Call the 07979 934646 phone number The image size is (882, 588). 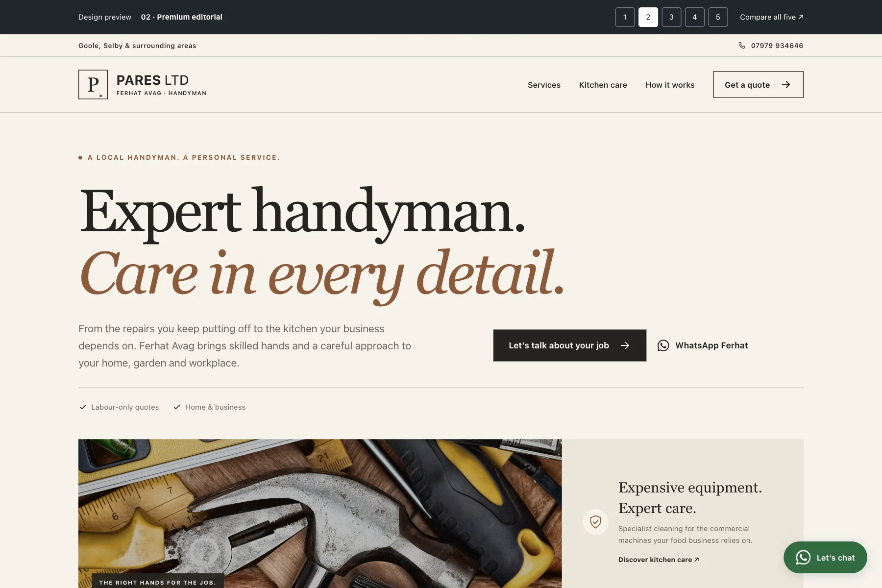[777, 46]
